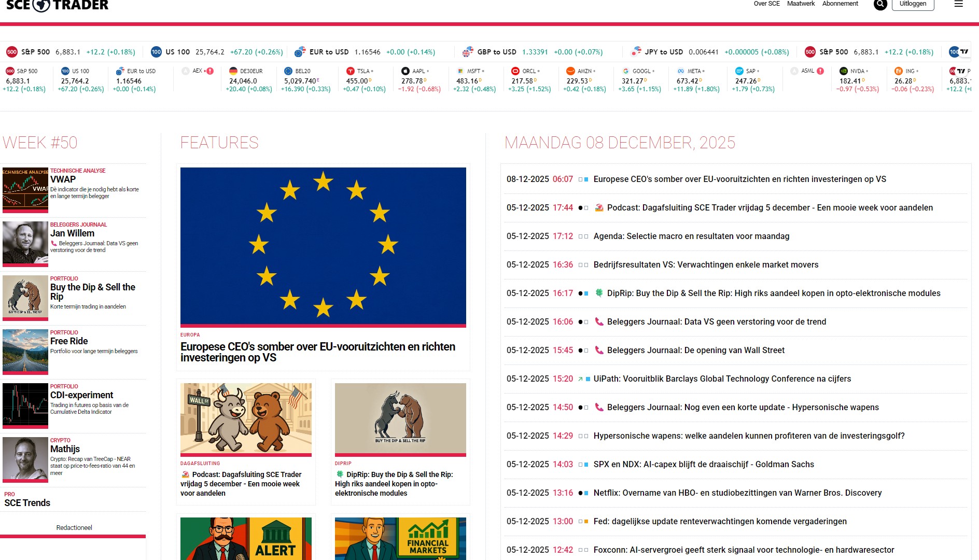Click the GBP to USD rate 1.33391
Viewport: 979px width, 560px height.
point(535,52)
